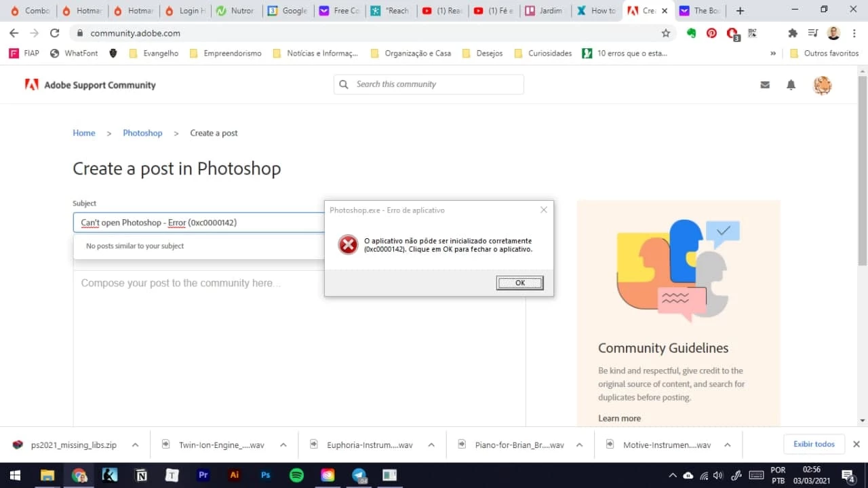Open the community user avatar menu

pos(823,85)
